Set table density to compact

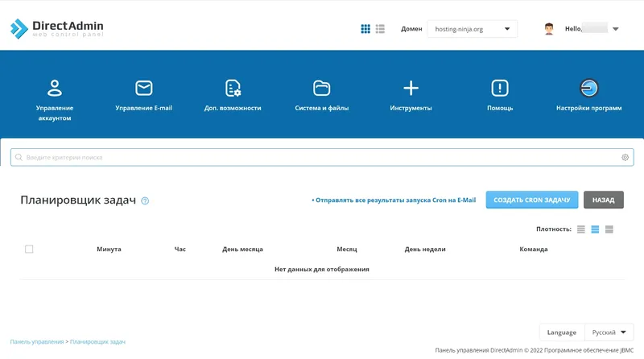click(x=580, y=229)
